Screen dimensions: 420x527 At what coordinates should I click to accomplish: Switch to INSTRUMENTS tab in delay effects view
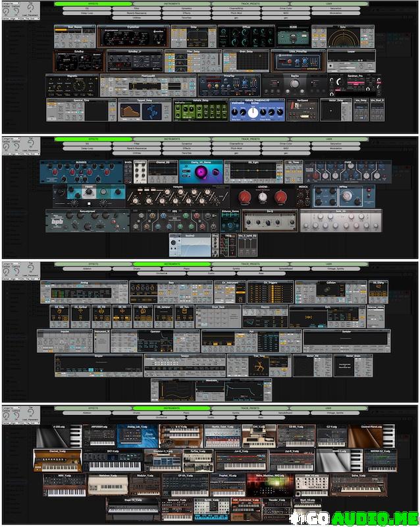point(172,4)
